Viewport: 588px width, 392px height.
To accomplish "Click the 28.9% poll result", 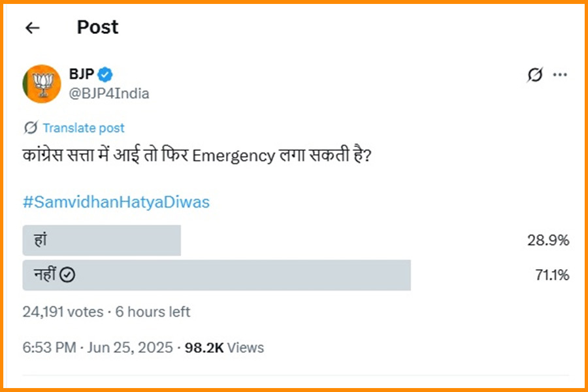I will pyautogui.click(x=548, y=240).
